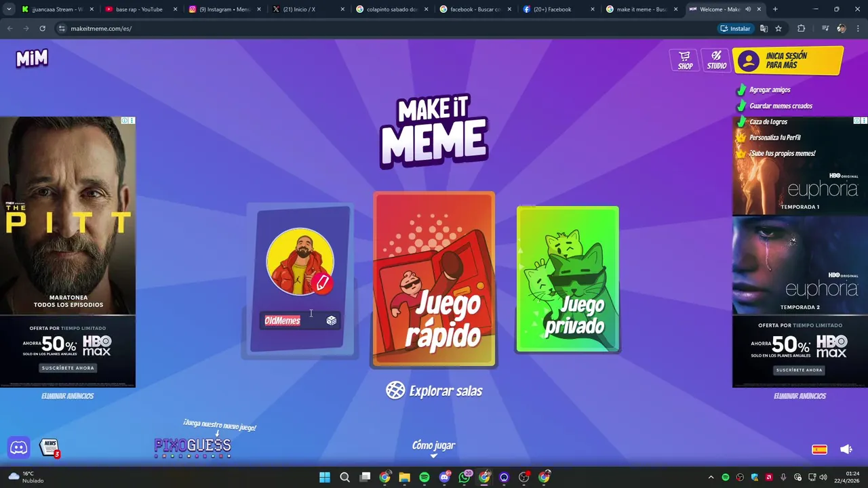Open the tab search dropdown arrow
868x488 pixels.
(9, 9)
